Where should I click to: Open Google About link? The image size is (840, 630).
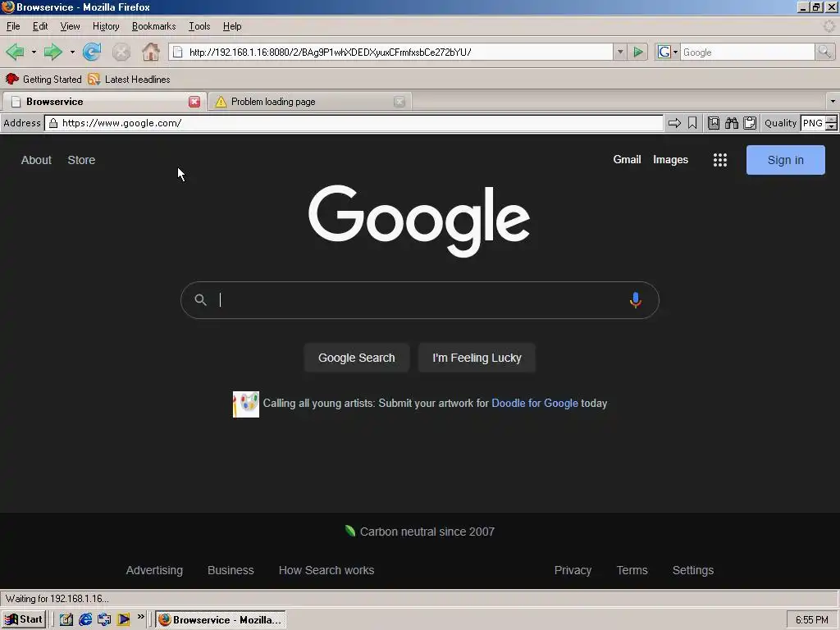(x=36, y=160)
